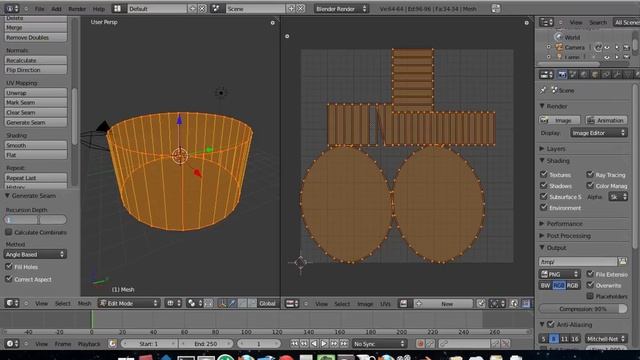Open the UVs menu in UV editor
Screen dimensions: 640x360
(385, 304)
